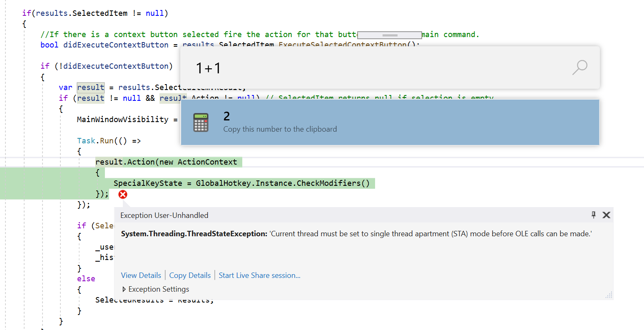Click the highlighted SpecialKeyState code line

pos(243,183)
